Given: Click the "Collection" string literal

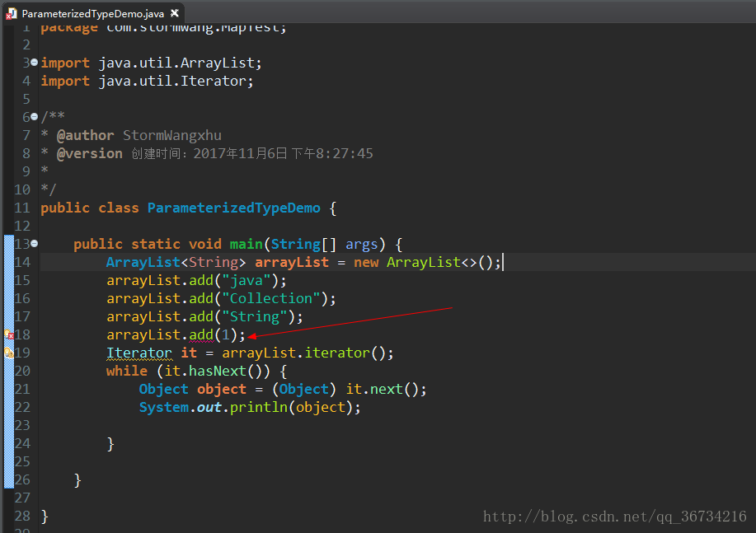Looking at the screenshot, I should coord(271,298).
